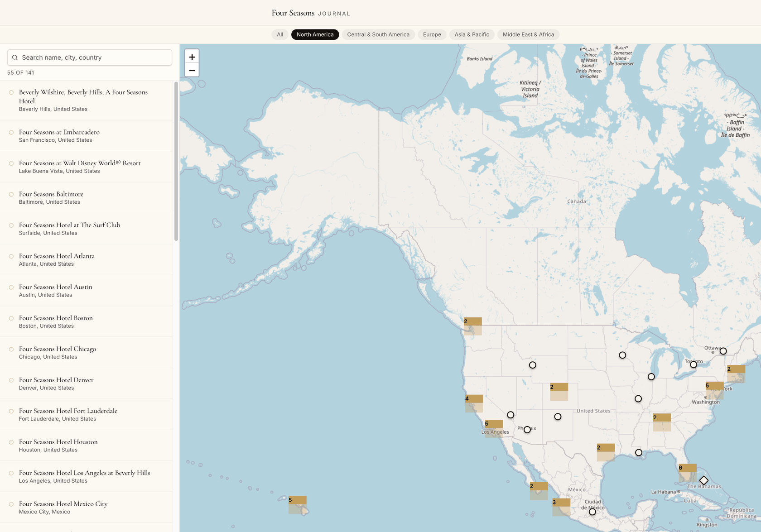Filter by Asia & Pacific region
Image resolution: width=761 pixels, height=532 pixels.
472,34
